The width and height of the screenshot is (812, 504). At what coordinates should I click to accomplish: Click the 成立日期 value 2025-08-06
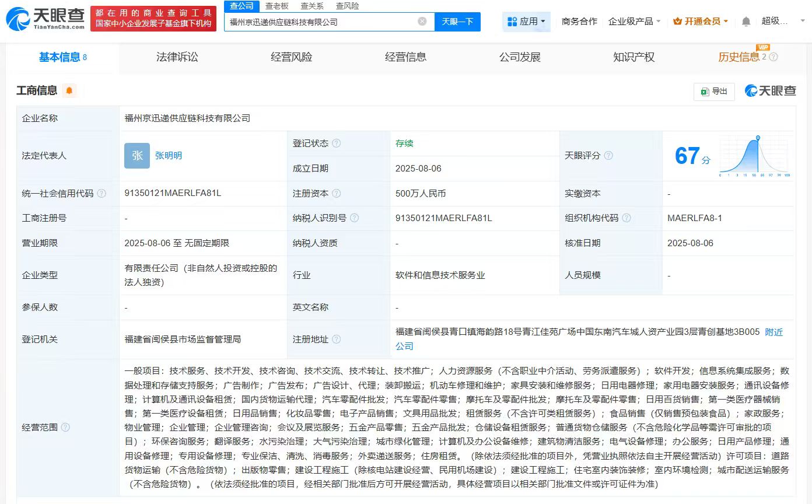pos(418,169)
